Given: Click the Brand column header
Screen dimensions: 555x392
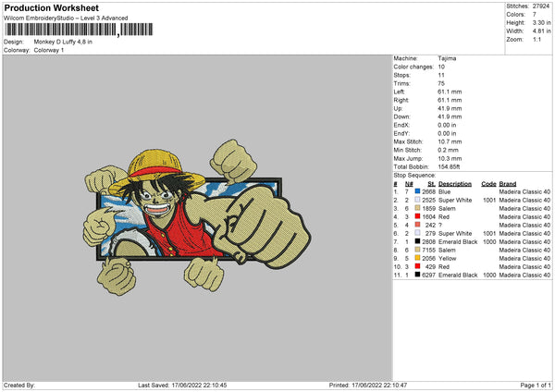Looking at the screenshot, I should [x=508, y=183].
